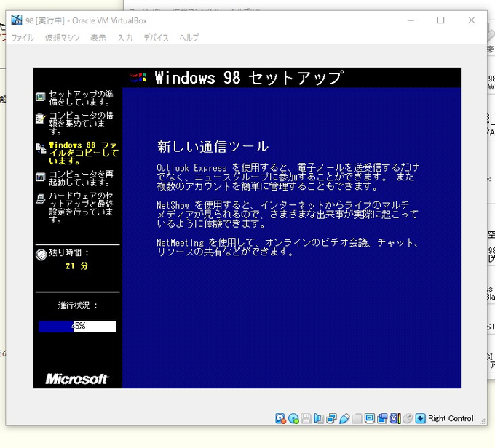This screenshot has height=448, width=495.
Task: Click the Windows flag logo in setup header
Action: (x=138, y=78)
